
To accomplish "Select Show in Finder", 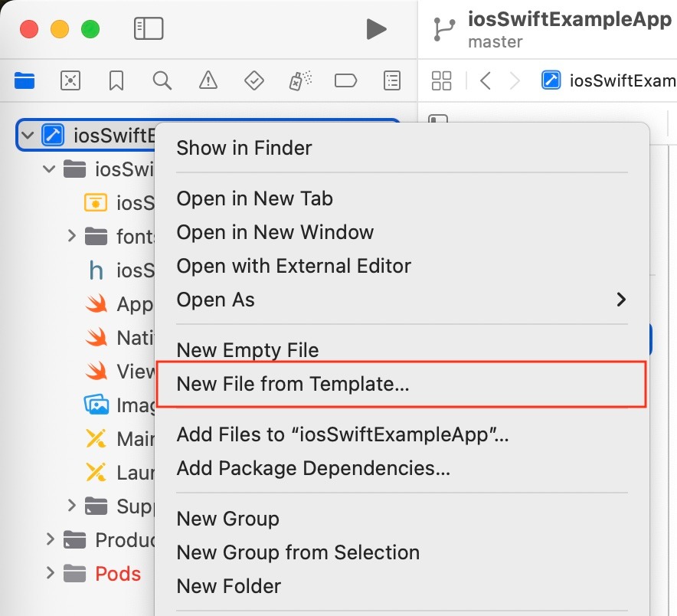I will [244, 148].
